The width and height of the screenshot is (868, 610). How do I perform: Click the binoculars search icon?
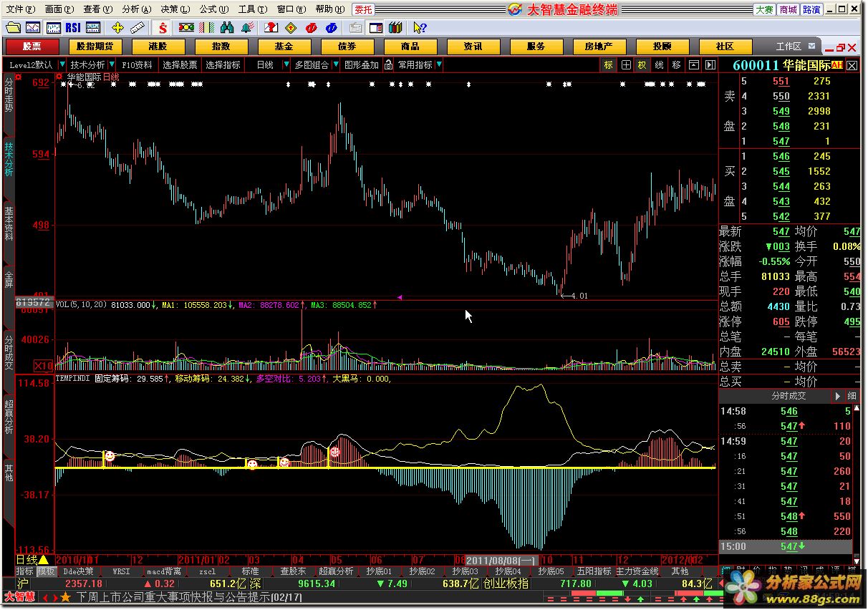point(227,28)
